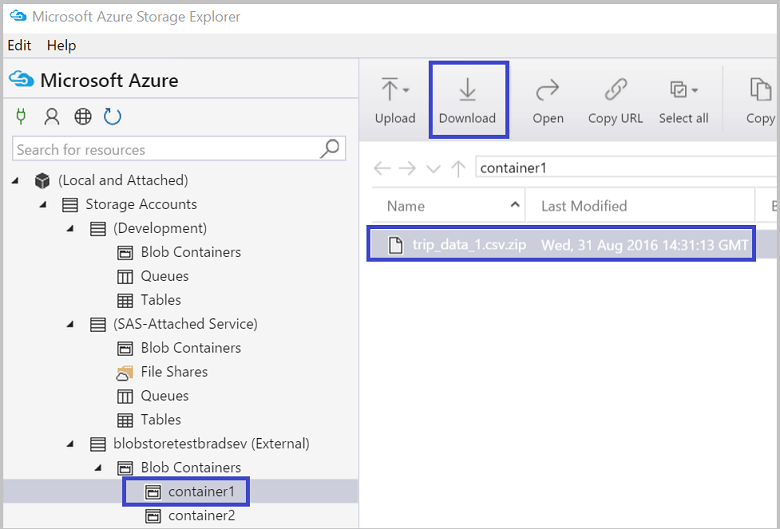Open the account management person icon
The width and height of the screenshot is (780, 529).
click(52, 116)
